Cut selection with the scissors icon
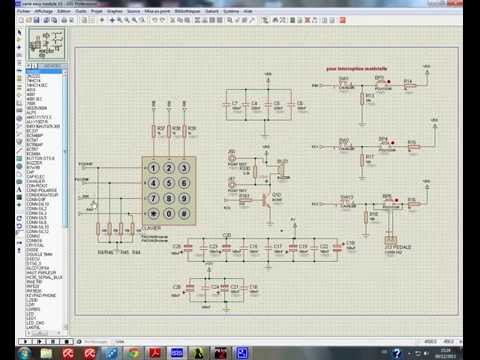480x360 pixels. [x=172, y=20]
